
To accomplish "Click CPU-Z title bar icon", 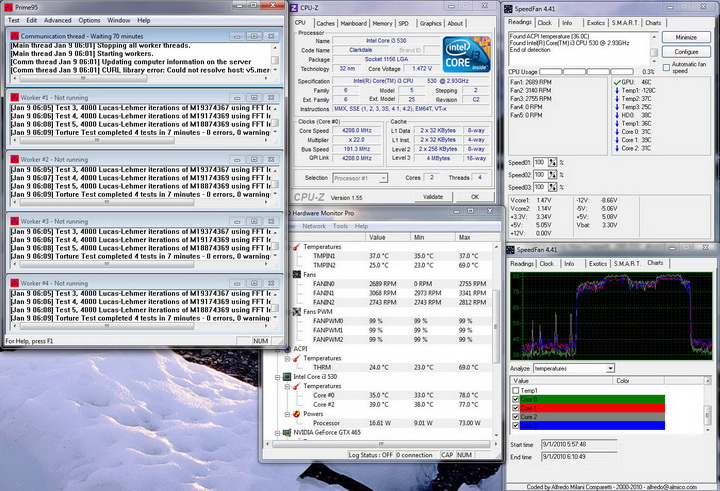I will [294, 8].
